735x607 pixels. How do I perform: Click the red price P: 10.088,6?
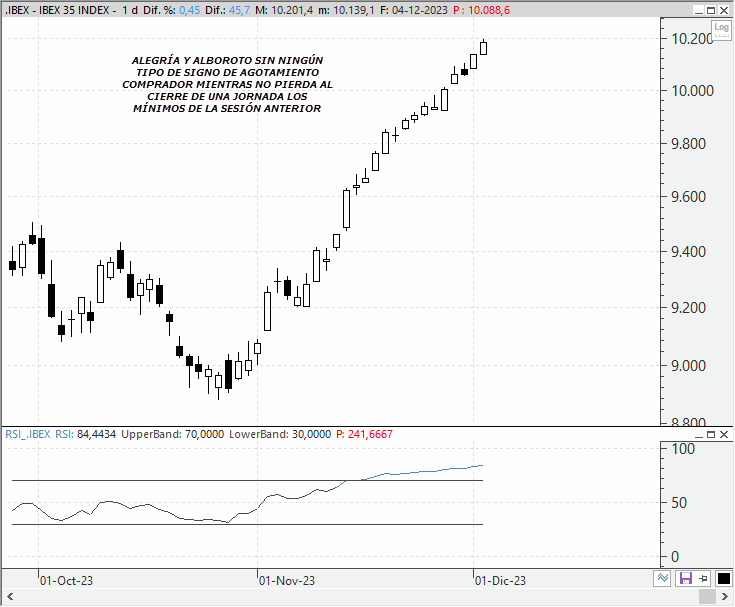point(481,10)
